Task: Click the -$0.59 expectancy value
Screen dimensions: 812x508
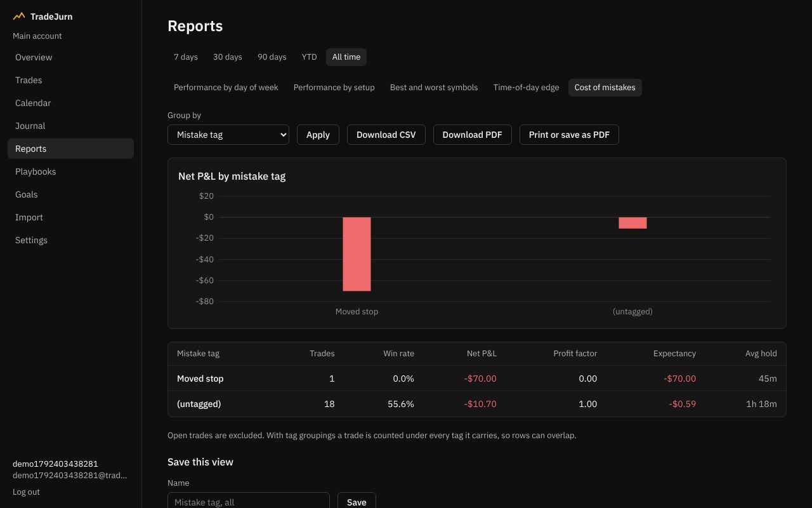Action: 683,404
